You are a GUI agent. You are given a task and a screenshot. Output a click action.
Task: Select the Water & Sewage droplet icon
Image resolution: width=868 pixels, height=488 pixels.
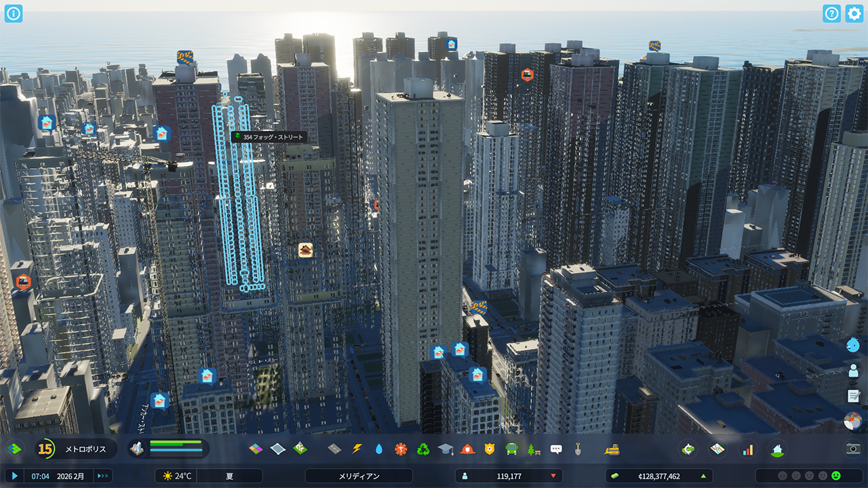(378, 449)
